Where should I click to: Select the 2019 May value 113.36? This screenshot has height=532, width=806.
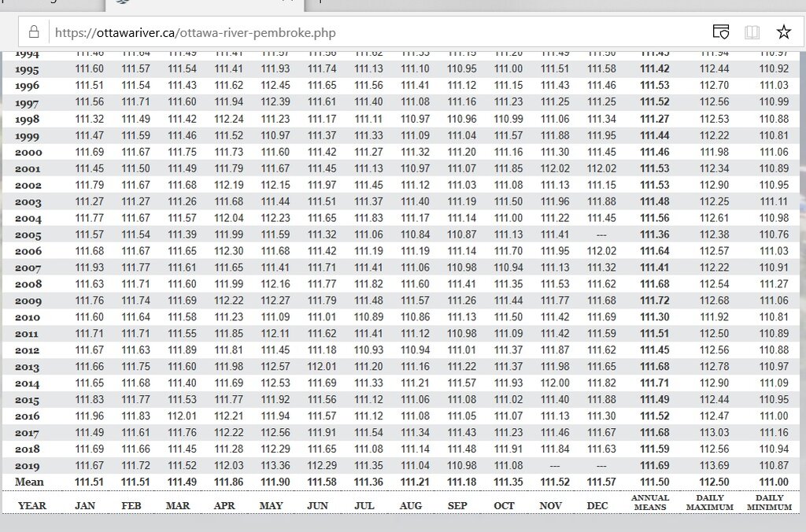275,465
